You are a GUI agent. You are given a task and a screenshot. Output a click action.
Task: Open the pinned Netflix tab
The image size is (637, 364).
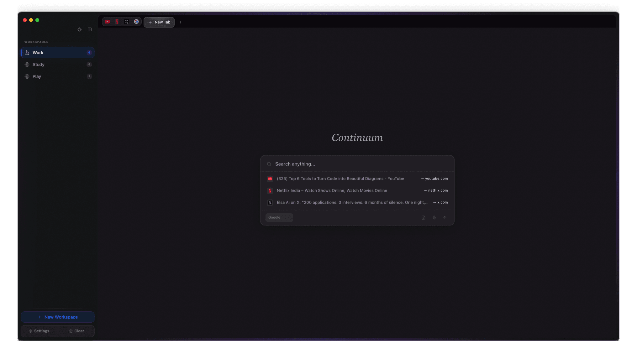pos(117,22)
